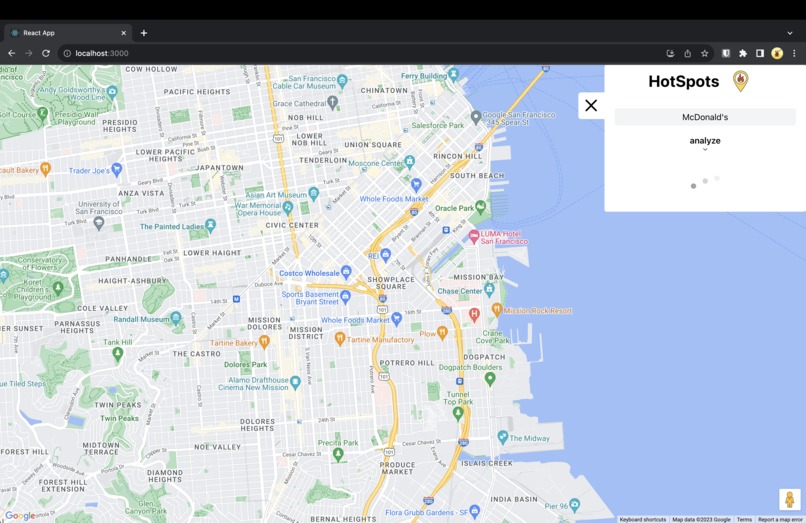This screenshot has height=523, width=806.
Task: Open the map Terms link
Action: point(744,519)
